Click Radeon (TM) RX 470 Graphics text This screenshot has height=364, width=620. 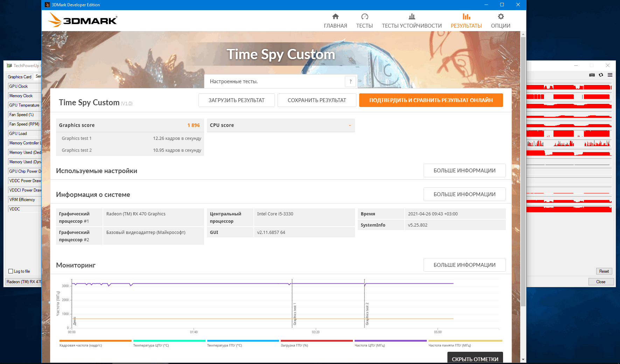tap(136, 214)
